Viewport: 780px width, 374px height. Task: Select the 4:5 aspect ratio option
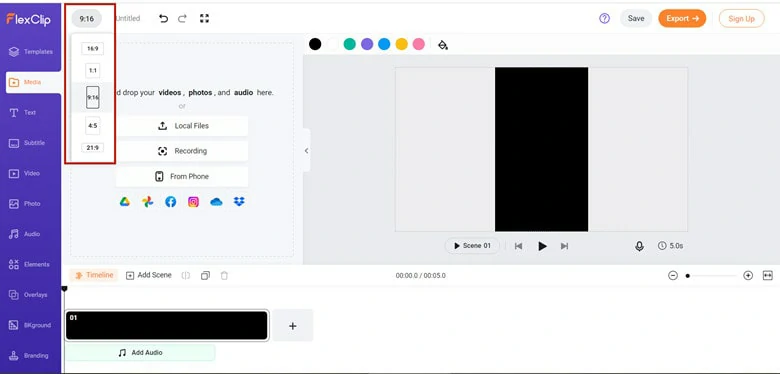(93, 126)
